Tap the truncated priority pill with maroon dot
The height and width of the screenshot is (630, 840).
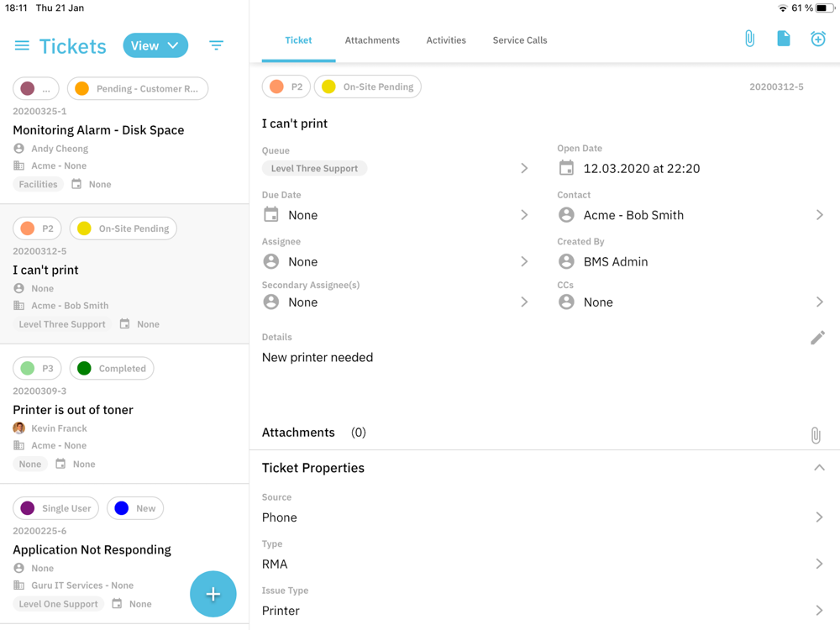coord(35,88)
